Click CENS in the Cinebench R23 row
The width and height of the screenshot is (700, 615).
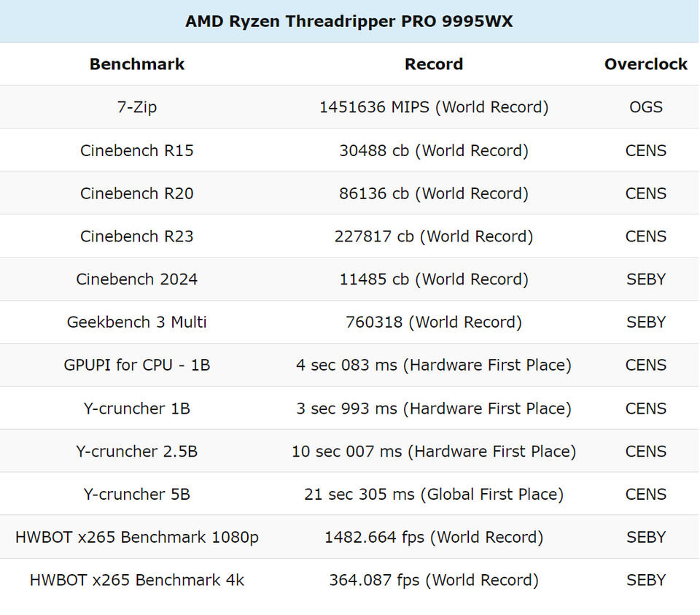pyautogui.click(x=646, y=236)
